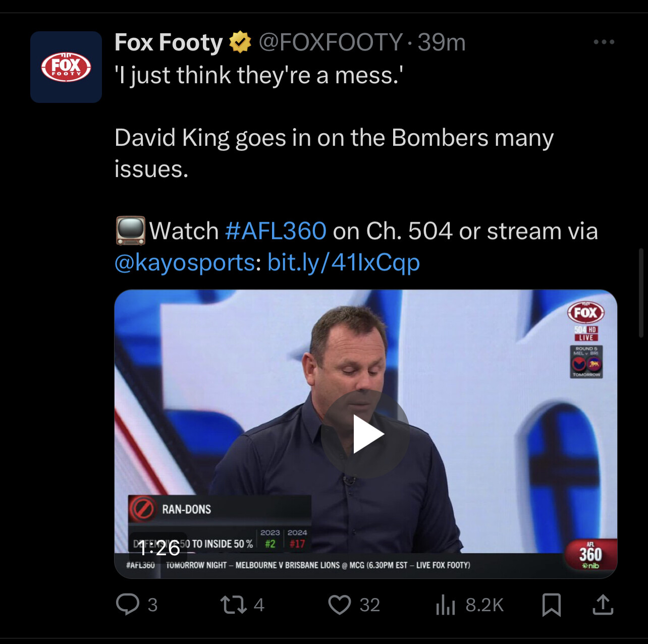
Task: Click the tweet text about the Bombers
Action: (x=334, y=153)
